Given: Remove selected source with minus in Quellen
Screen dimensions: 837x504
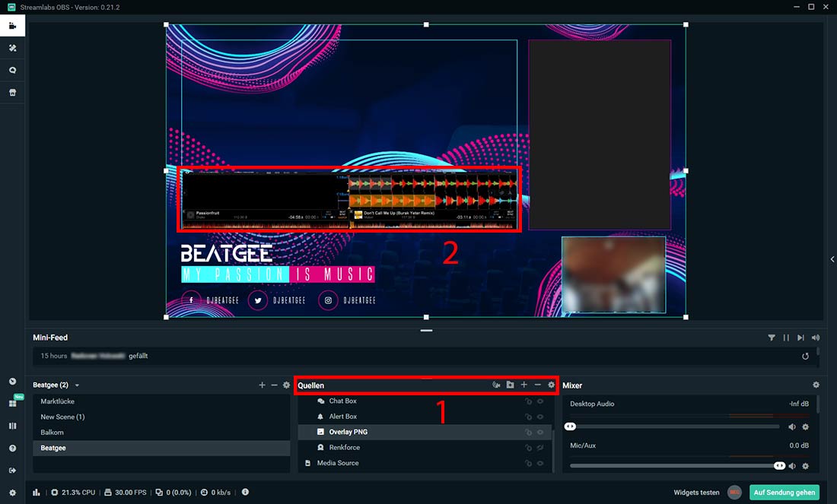Looking at the screenshot, I should [x=537, y=385].
